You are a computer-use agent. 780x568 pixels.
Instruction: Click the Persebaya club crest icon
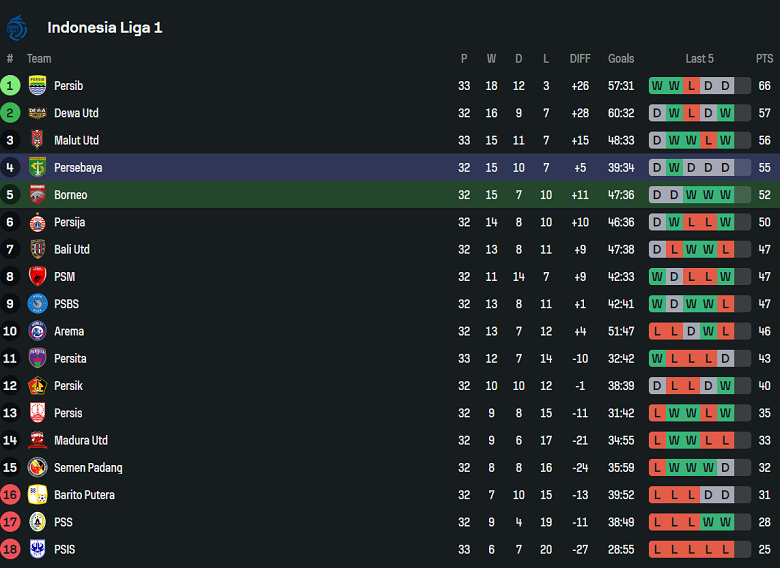37,168
